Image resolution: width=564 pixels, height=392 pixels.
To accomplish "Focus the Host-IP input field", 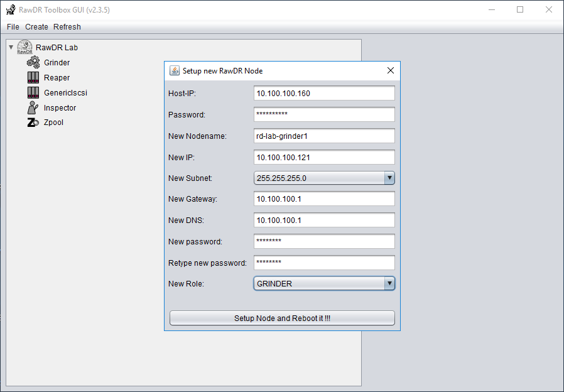I will pyautogui.click(x=324, y=93).
